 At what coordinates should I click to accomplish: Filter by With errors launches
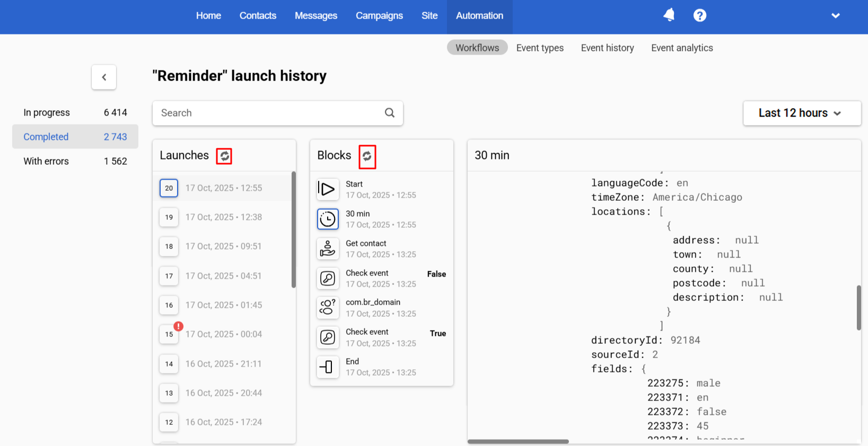click(75, 161)
